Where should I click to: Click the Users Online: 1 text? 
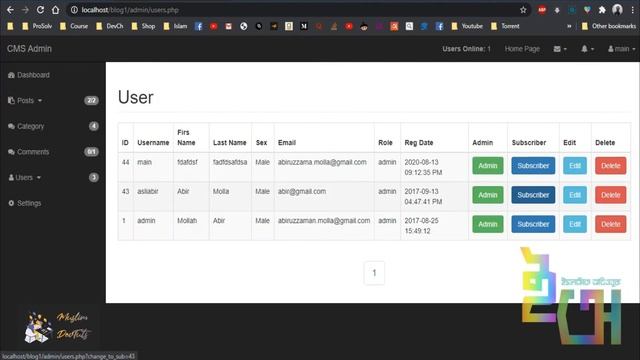click(x=466, y=49)
